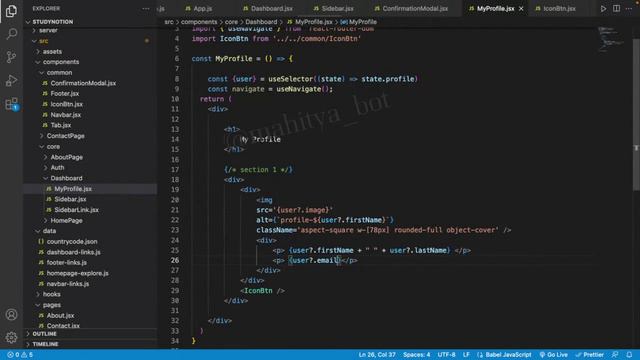Collapse the Dashboard folder

pos(66,178)
